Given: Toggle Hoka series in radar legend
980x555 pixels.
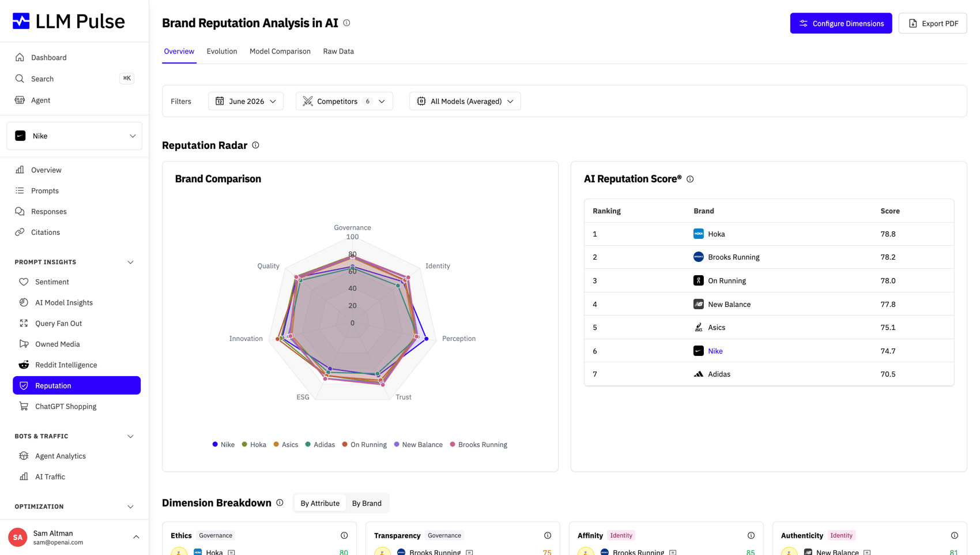Looking at the screenshot, I should coord(254,445).
